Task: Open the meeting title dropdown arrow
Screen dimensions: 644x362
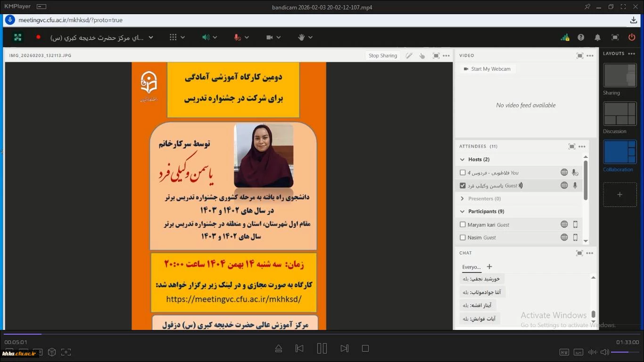Action: tap(151, 37)
